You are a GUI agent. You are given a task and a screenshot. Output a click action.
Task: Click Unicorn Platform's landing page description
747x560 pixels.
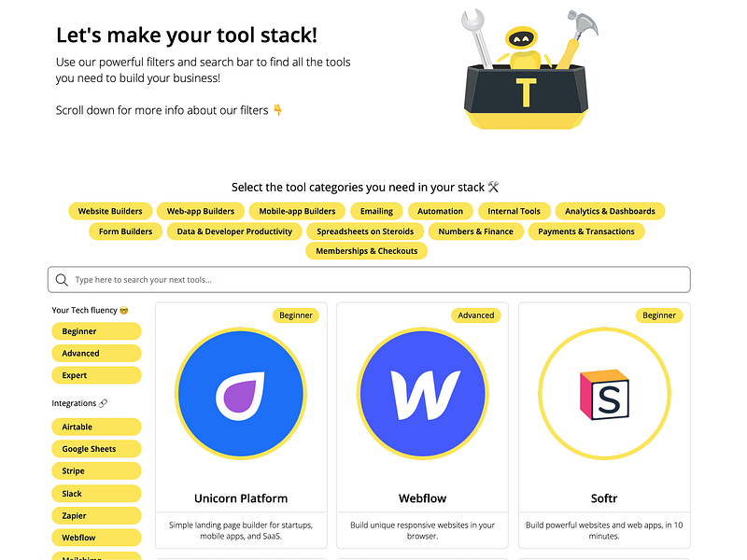click(x=241, y=530)
